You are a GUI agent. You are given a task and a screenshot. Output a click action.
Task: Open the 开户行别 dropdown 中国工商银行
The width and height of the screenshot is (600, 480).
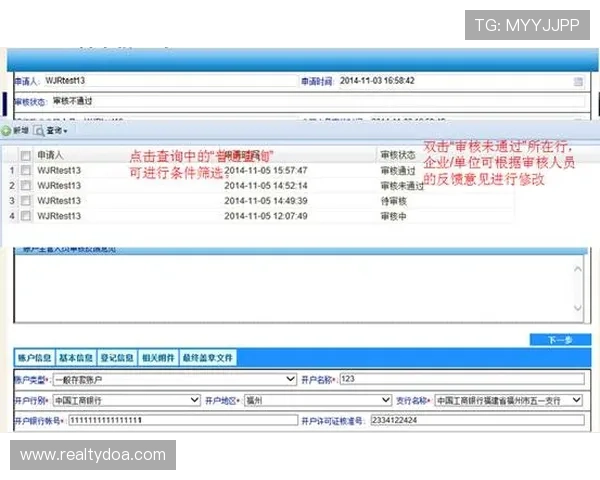click(x=126, y=400)
